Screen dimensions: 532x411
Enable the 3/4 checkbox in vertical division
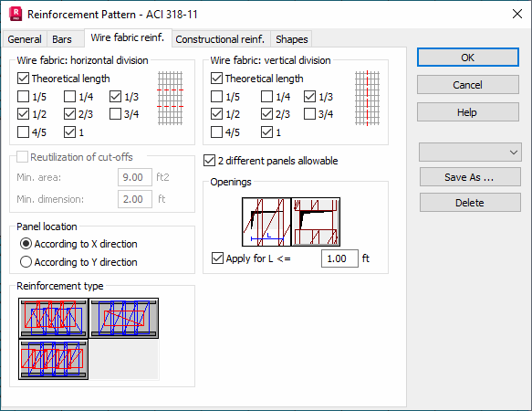(x=309, y=114)
